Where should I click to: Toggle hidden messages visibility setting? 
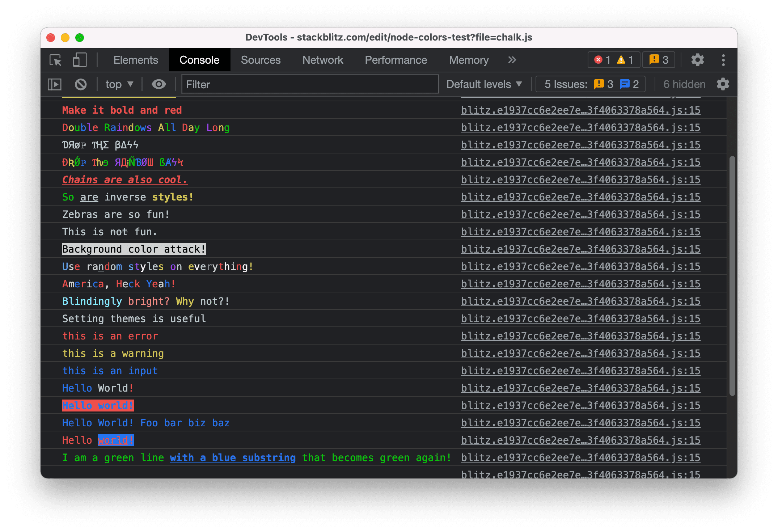click(684, 85)
